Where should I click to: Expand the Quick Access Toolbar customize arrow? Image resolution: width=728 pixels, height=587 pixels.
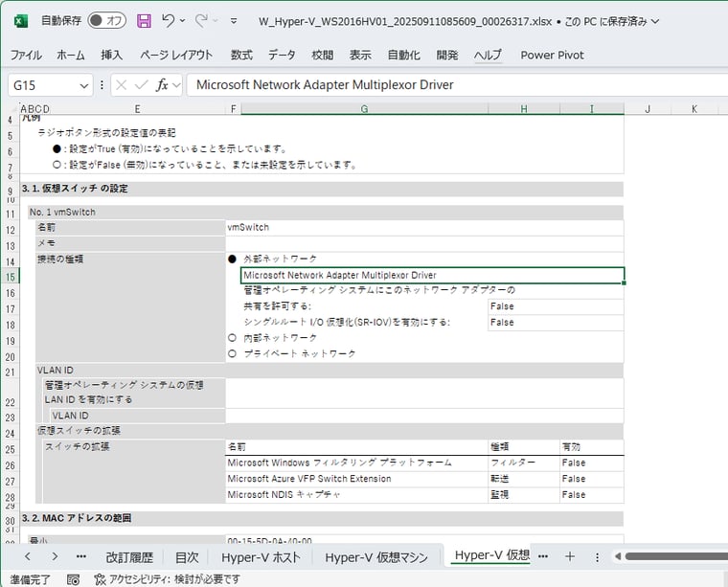click(x=234, y=20)
